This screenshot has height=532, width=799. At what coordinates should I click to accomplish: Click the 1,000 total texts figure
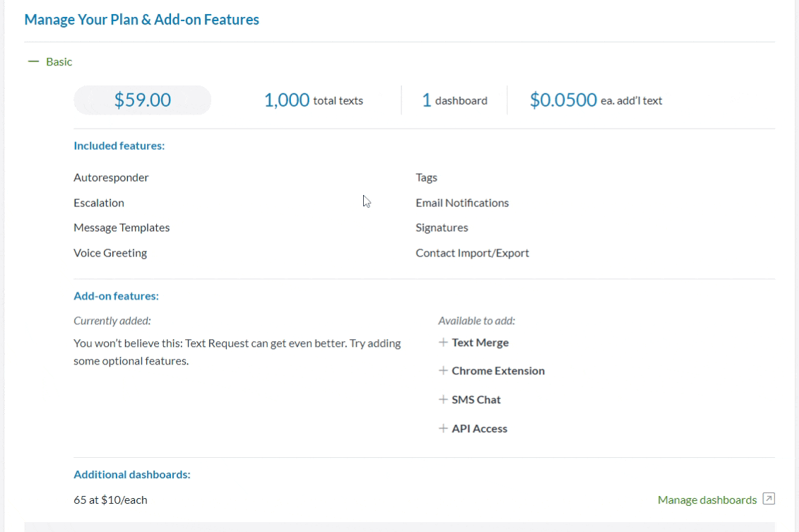[313, 100]
